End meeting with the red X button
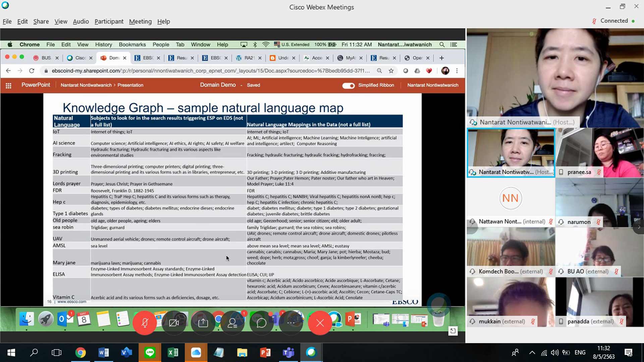Viewport: 644px width, 362px height. 320,323
